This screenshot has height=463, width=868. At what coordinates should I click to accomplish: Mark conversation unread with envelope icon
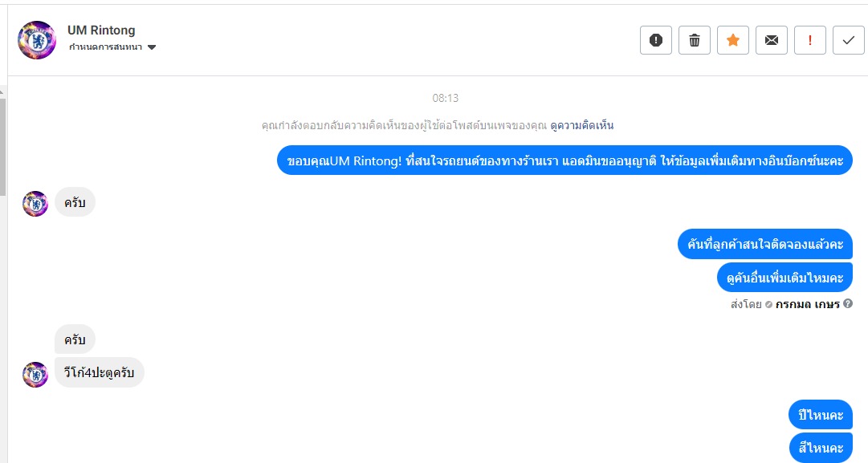coord(771,40)
